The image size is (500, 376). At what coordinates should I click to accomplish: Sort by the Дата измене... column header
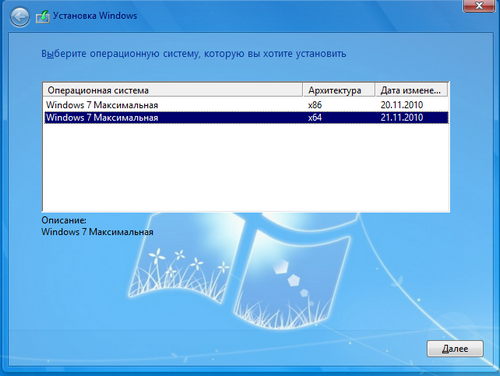point(411,90)
